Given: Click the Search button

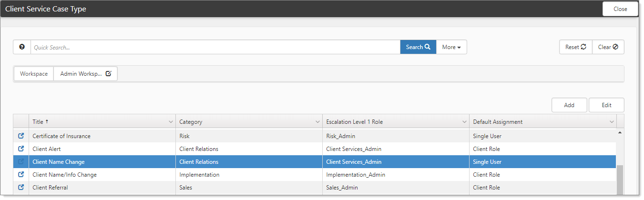Looking at the screenshot, I should (x=418, y=47).
